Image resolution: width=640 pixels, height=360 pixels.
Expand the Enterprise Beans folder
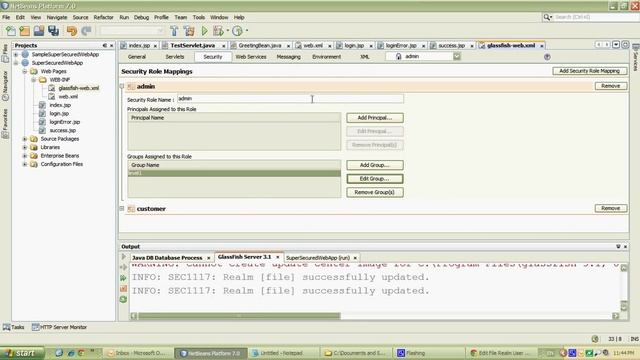pyautogui.click(x=24, y=156)
